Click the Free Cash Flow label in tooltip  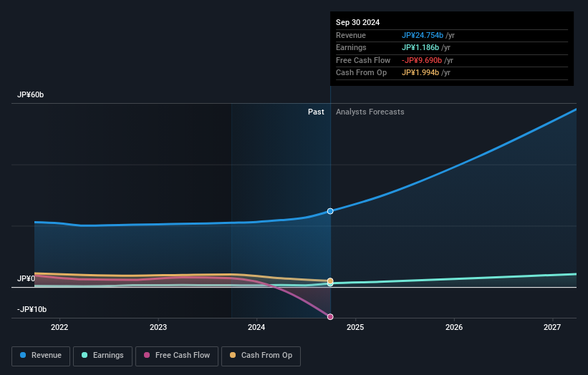pos(363,60)
